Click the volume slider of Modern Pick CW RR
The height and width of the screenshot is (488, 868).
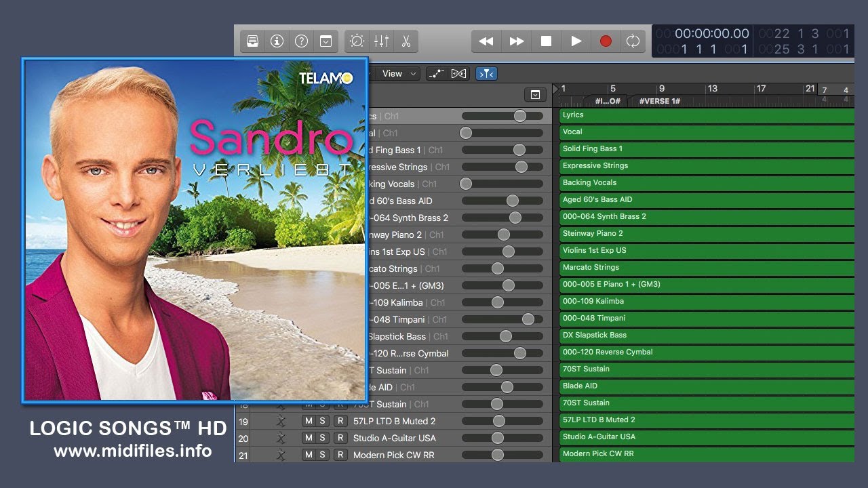click(x=502, y=455)
